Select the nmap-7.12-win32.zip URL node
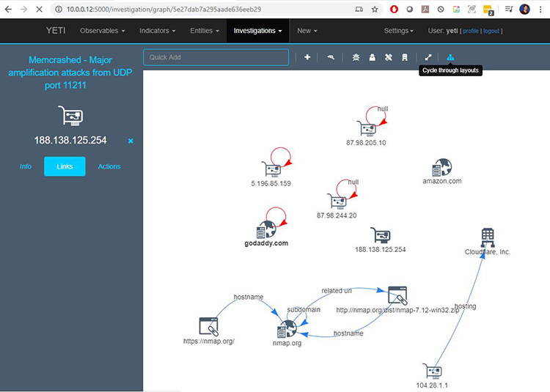This screenshot has width=550, height=392. [x=397, y=295]
